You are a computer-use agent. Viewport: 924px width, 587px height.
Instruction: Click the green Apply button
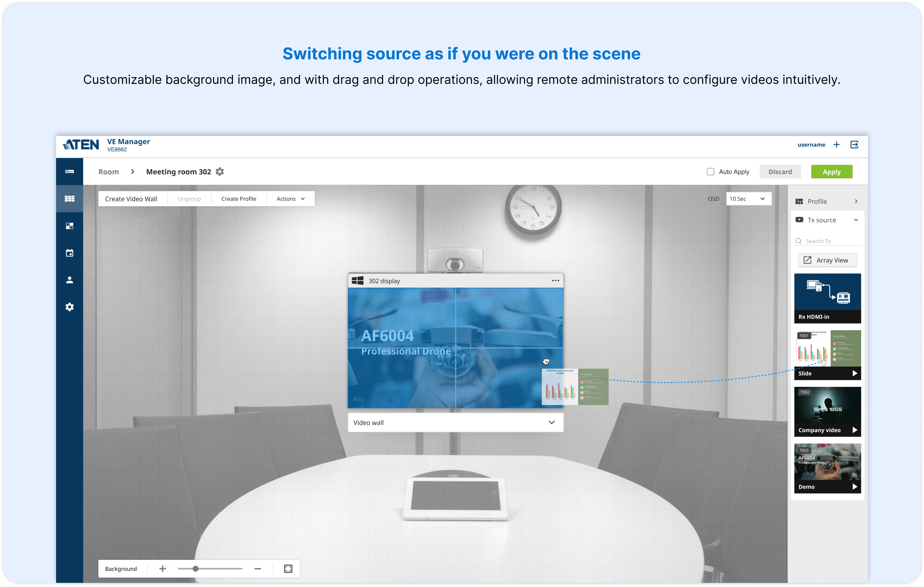pos(831,172)
